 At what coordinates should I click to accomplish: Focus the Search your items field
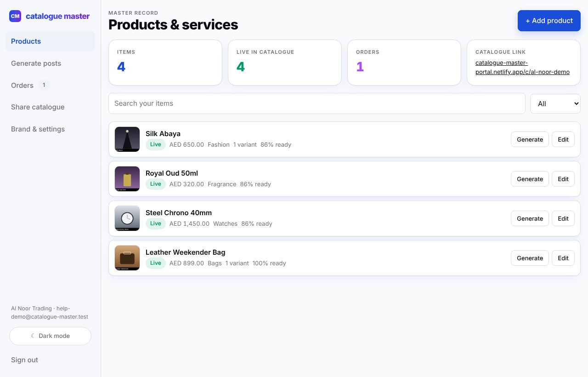317,103
